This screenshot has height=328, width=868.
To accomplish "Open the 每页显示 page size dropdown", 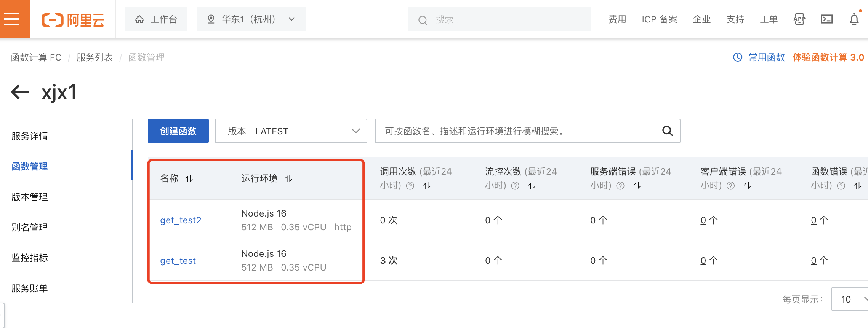I will tap(850, 299).
